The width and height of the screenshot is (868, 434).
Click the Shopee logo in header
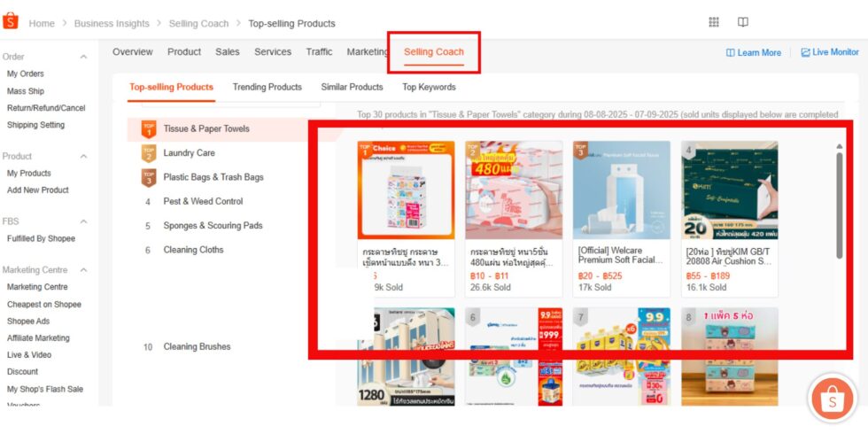[11, 21]
